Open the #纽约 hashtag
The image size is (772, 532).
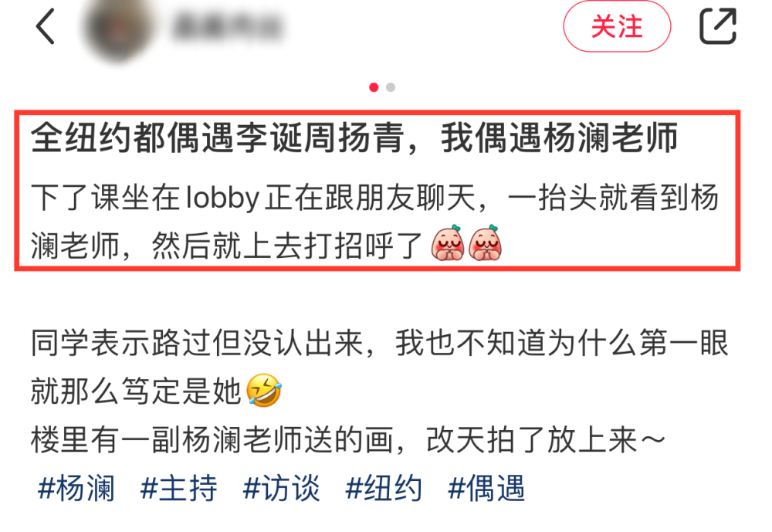[384, 489]
